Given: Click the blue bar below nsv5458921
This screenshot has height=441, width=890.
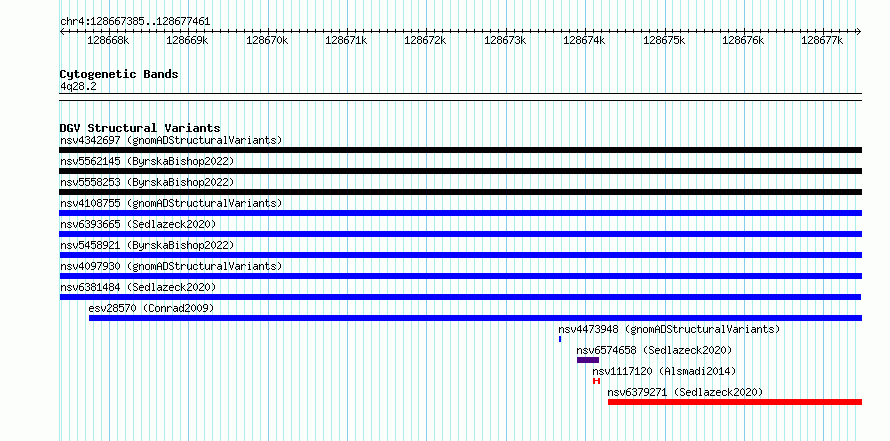Looking at the screenshot, I should tap(460, 255).
